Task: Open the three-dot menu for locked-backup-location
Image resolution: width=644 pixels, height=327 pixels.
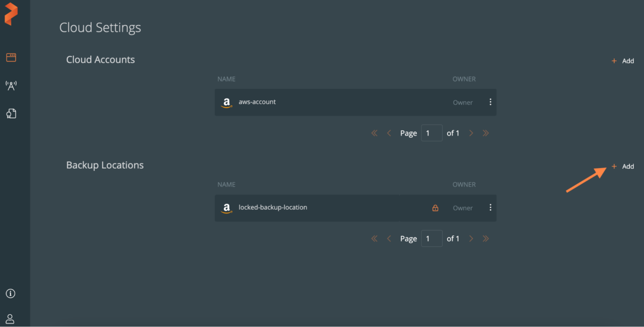Action: [490, 207]
